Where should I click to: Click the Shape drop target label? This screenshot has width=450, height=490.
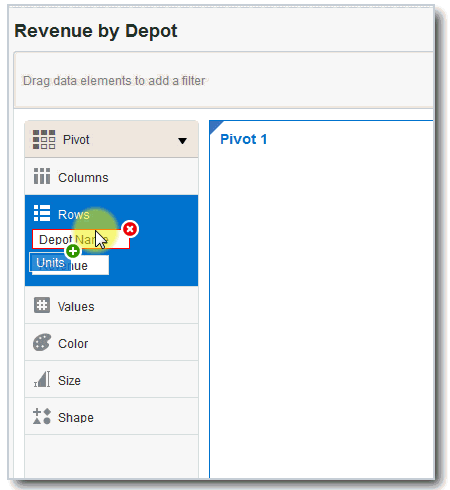point(76,418)
